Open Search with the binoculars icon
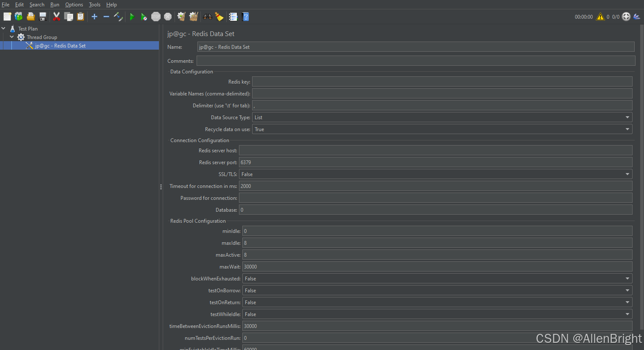Viewport: 644px width, 350px height. (208, 17)
